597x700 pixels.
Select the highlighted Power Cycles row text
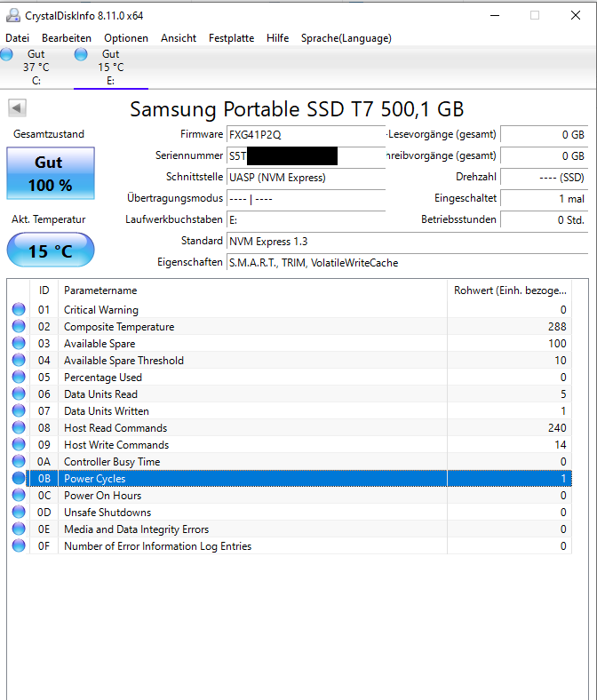click(95, 479)
